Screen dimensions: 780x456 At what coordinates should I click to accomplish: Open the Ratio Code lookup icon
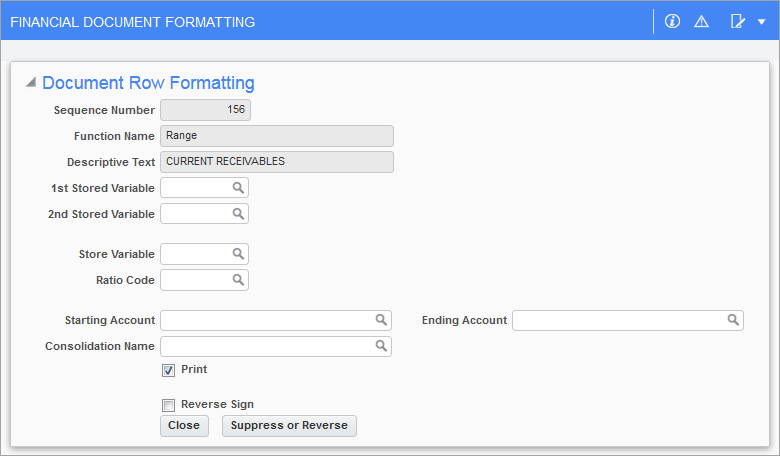pos(238,279)
